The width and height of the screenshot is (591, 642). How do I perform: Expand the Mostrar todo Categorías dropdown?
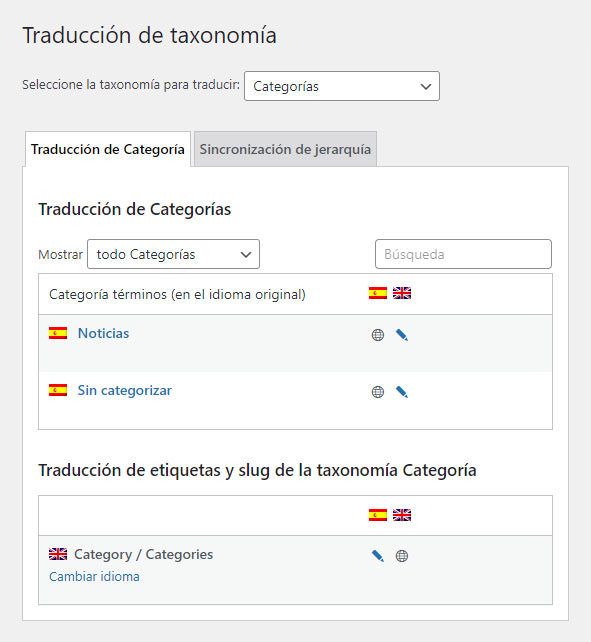tap(173, 254)
